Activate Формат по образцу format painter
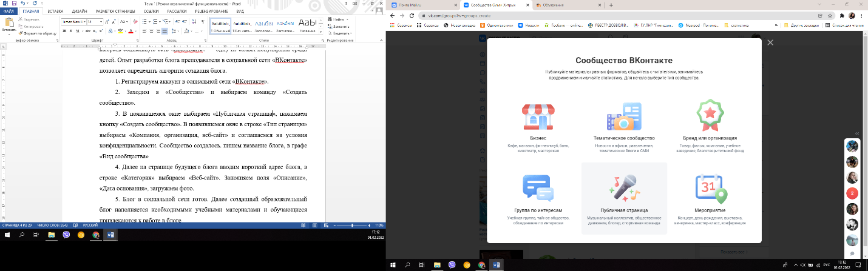The image size is (868, 271). pyautogui.click(x=37, y=33)
